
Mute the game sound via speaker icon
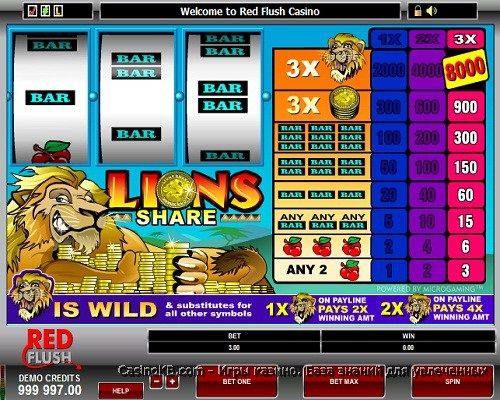431,11
